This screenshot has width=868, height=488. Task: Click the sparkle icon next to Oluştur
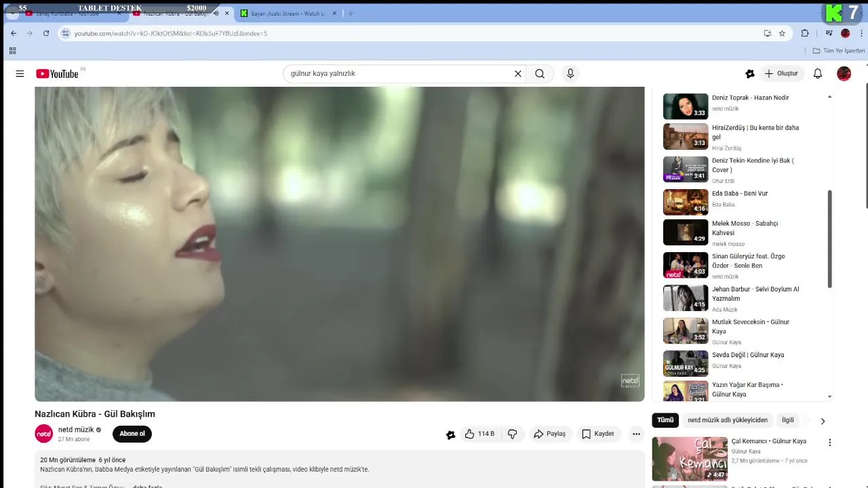[749, 74]
